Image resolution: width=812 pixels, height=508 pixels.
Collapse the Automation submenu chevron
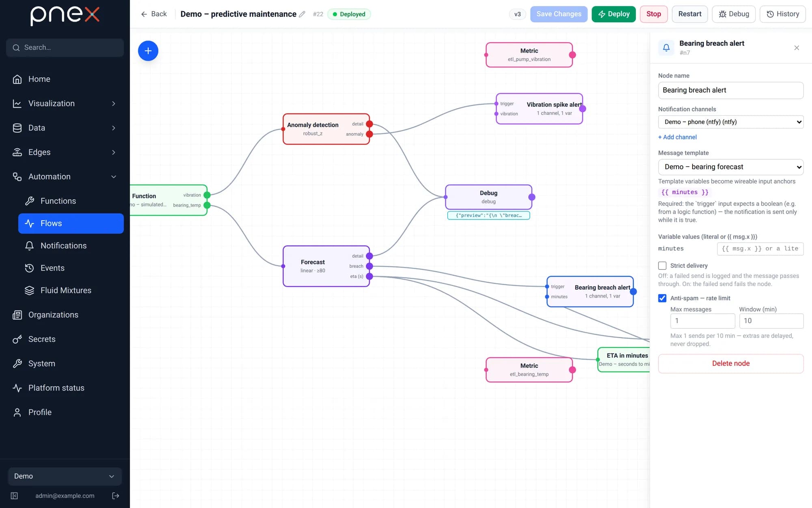114,177
